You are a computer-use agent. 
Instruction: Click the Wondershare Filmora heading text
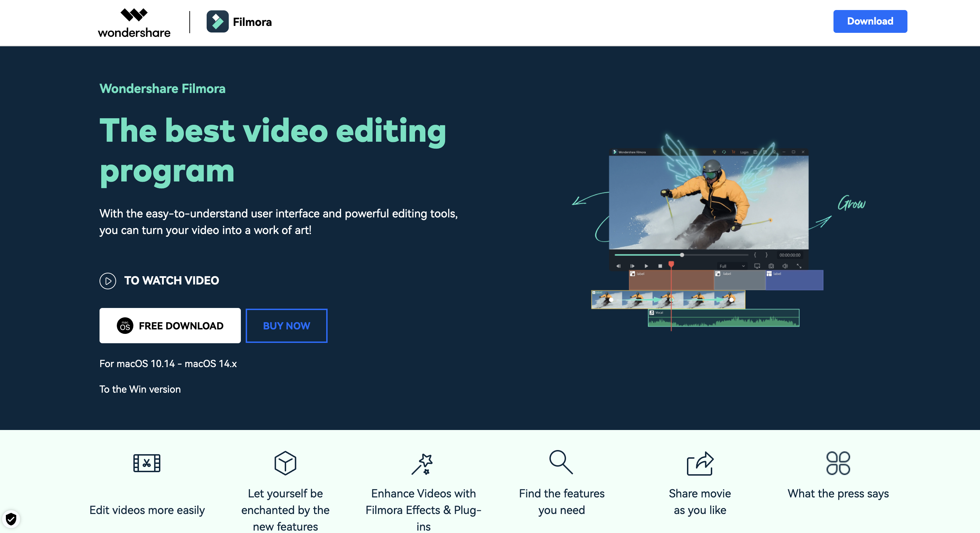tap(162, 88)
